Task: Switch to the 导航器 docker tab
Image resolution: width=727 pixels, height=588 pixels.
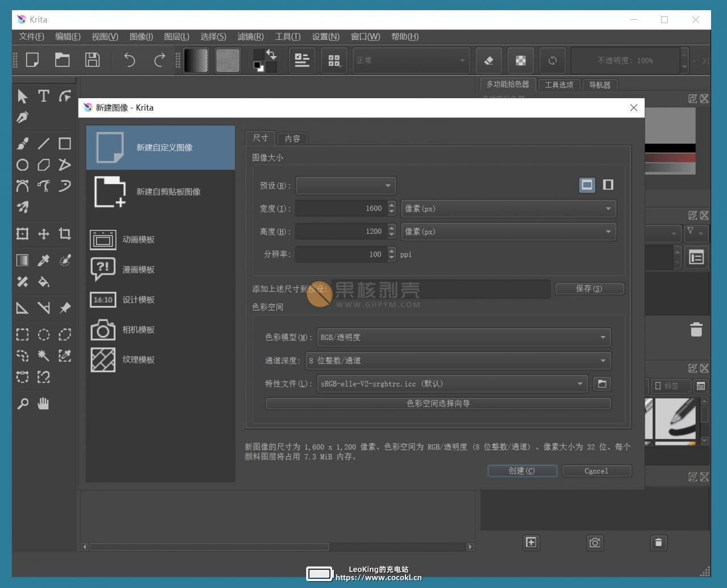Action: click(600, 85)
